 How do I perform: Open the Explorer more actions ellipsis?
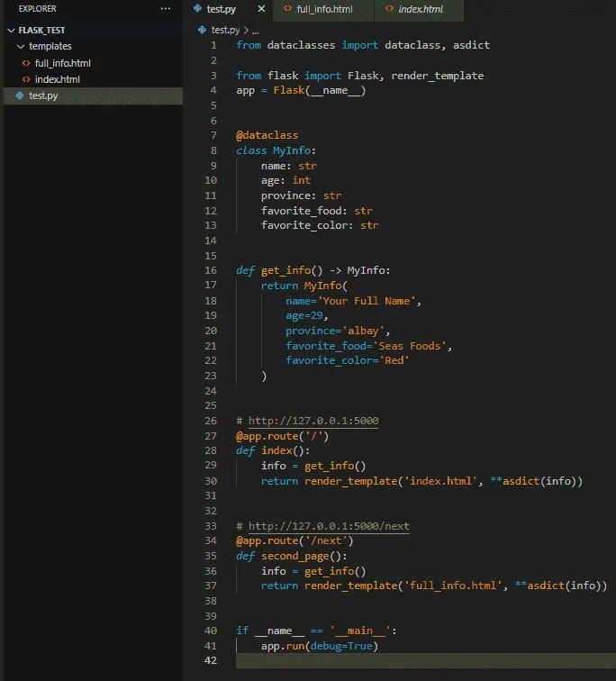[x=166, y=9]
